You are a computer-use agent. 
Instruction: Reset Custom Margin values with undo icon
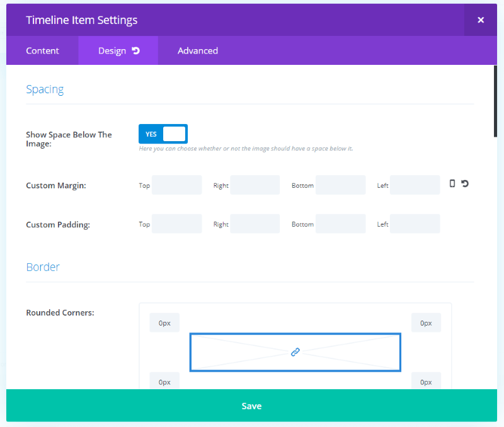click(465, 183)
